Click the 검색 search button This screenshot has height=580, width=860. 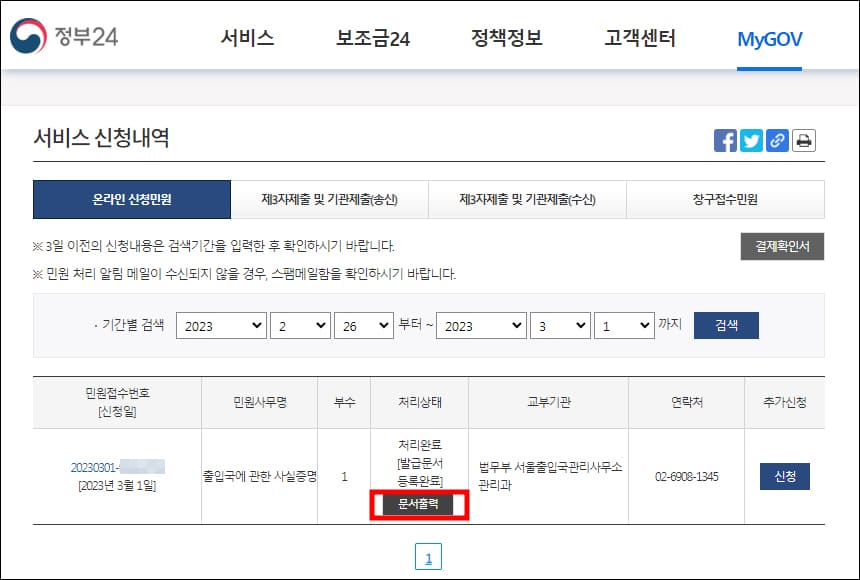[x=726, y=325]
